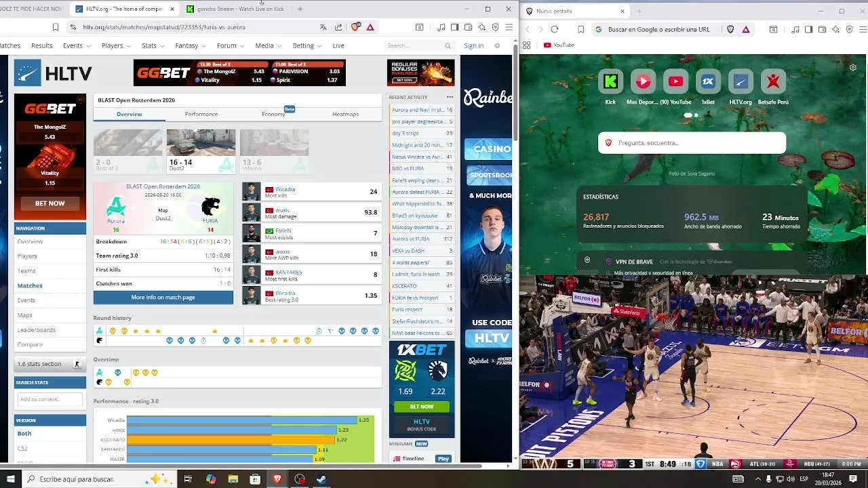Bookmark the HLTV page with bookmark icon
Viewport: 868px width, 488px height.
click(56, 27)
